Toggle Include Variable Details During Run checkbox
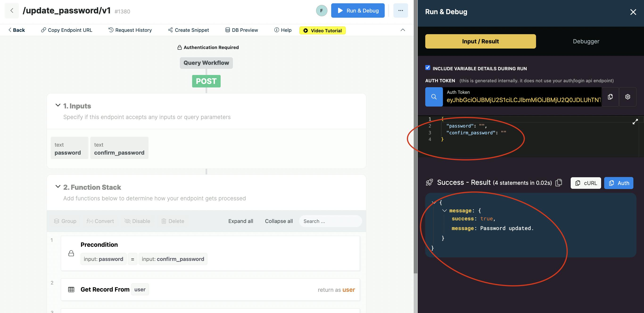644x313 pixels. [x=428, y=68]
